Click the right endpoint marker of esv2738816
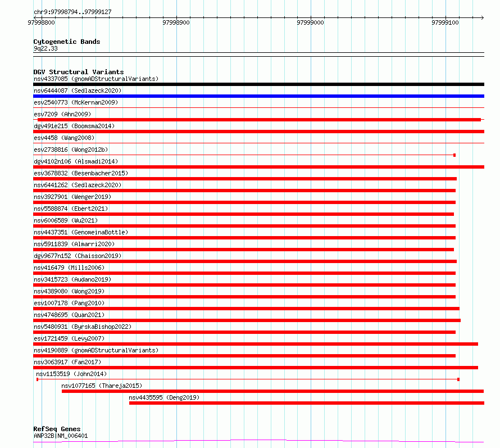Viewport: 500px width, 448px height. 454,155
